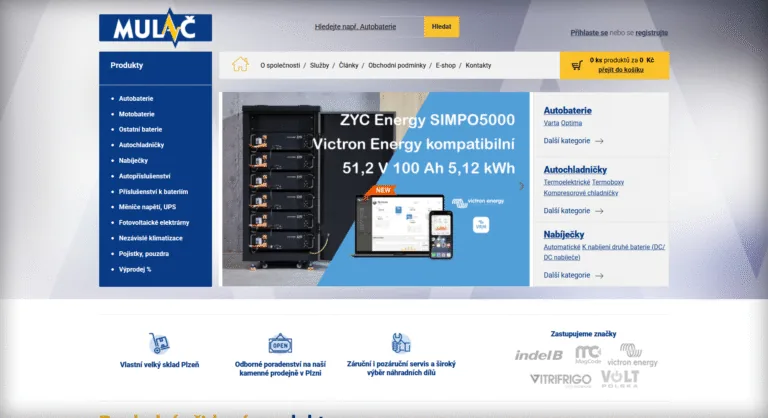Open the Termoboxy link
Viewport: 768px width, 418px height.
[608, 182]
